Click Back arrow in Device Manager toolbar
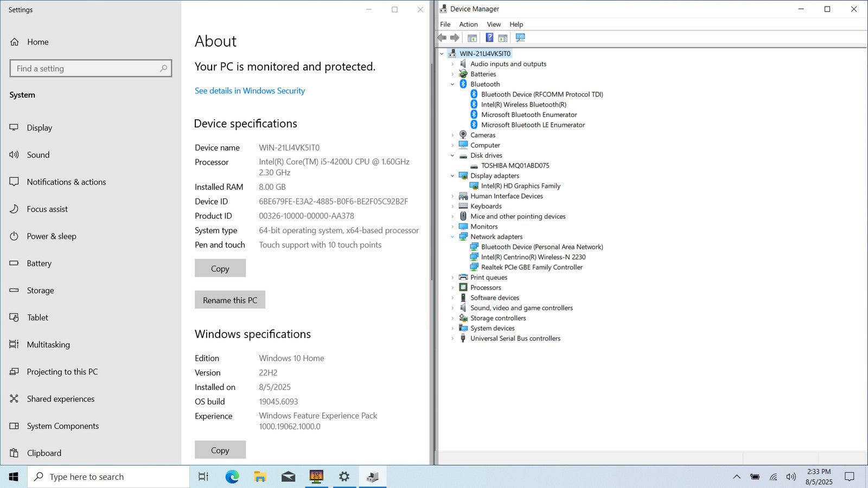 click(442, 37)
